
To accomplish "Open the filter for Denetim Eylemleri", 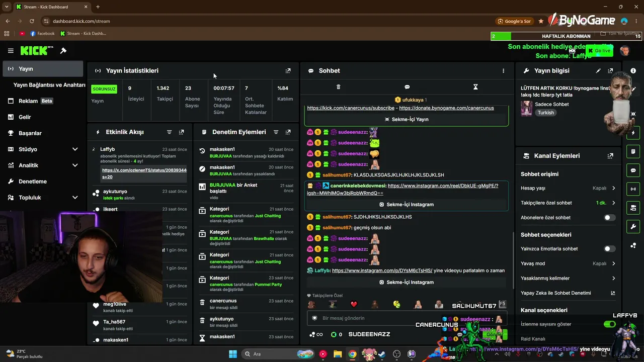I will pyautogui.click(x=276, y=132).
